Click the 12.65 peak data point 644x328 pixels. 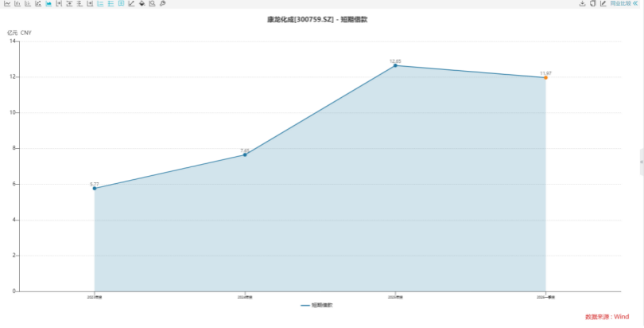click(x=395, y=65)
